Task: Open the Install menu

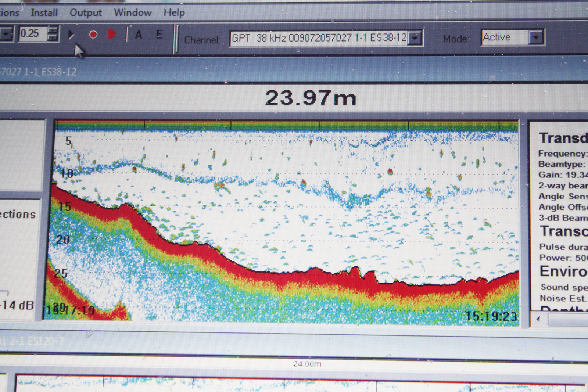Action: pos(44,13)
